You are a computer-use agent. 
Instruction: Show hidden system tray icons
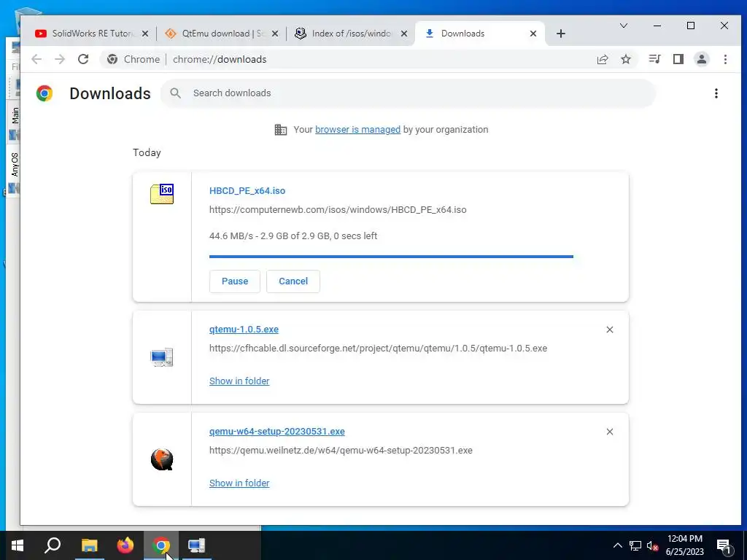point(617,545)
